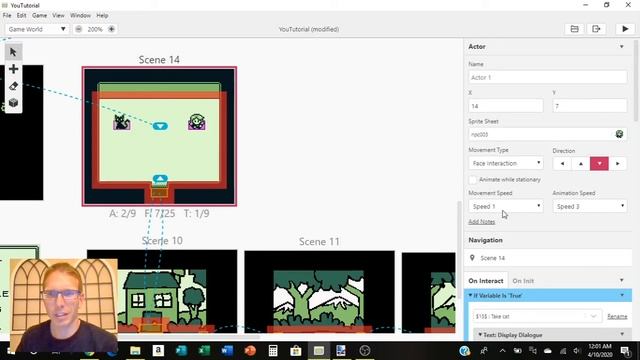The image size is (640, 360).
Task: Click the actor Name input field
Action: [548, 77]
